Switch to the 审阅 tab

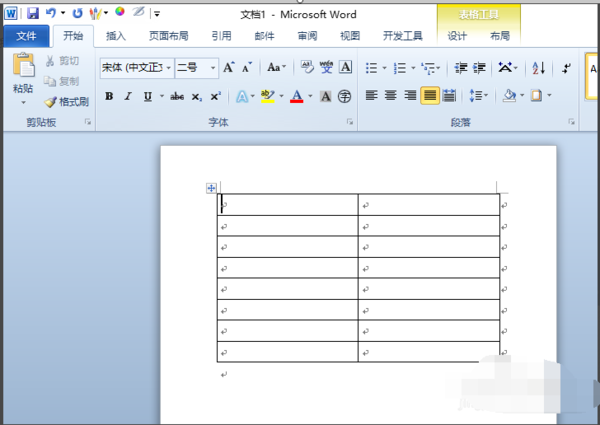click(307, 36)
